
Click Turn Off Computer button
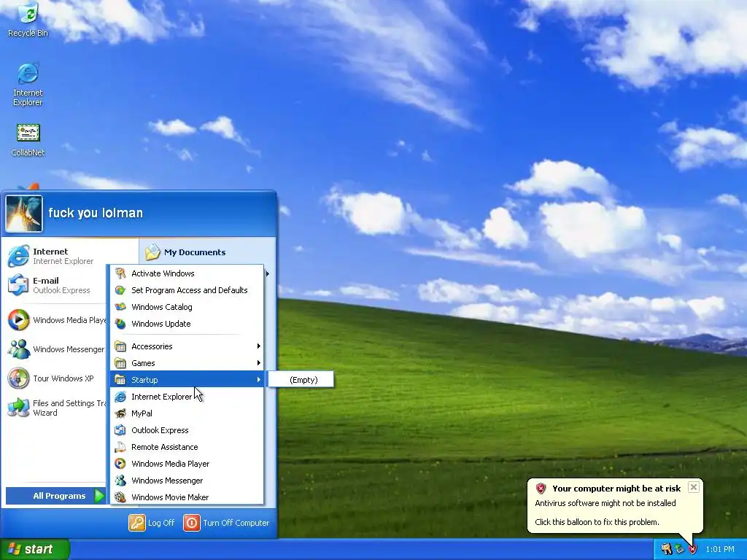click(x=226, y=522)
